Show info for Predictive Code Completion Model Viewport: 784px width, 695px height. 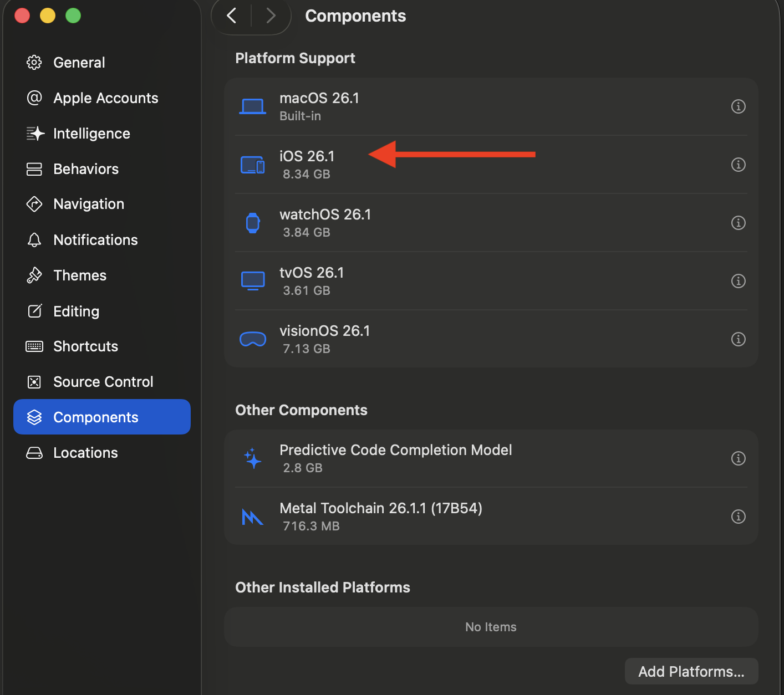(x=738, y=458)
